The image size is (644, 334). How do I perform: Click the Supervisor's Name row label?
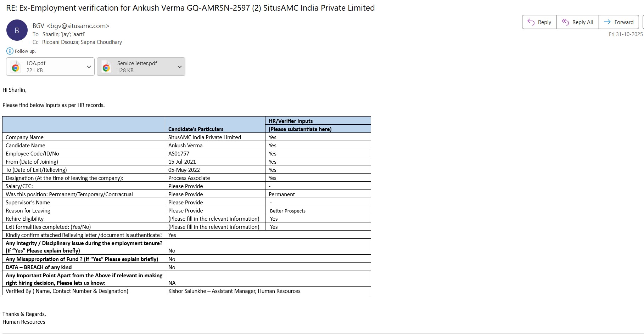pos(28,203)
